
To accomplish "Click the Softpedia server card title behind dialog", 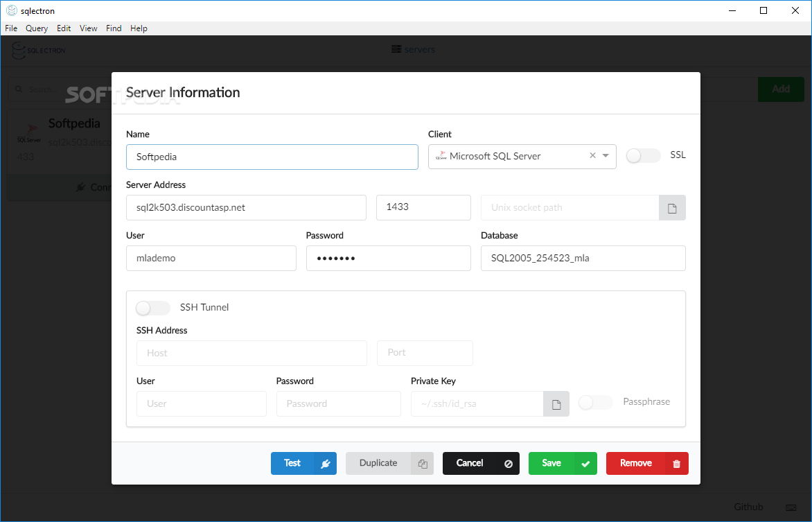I will pyautogui.click(x=74, y=123).
